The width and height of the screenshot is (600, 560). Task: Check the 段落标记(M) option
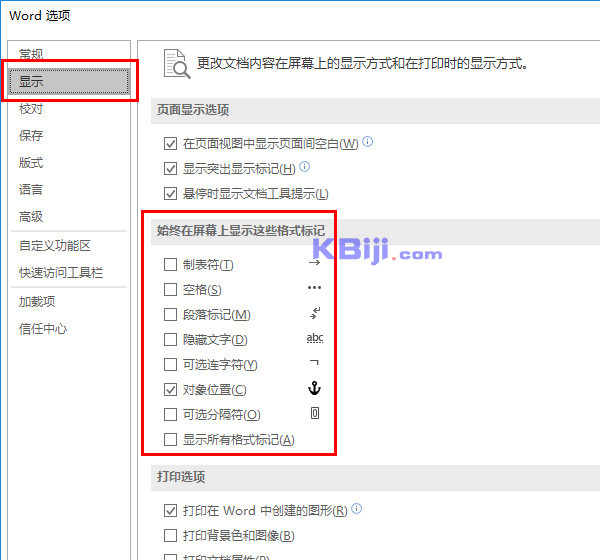click(170, 315)
